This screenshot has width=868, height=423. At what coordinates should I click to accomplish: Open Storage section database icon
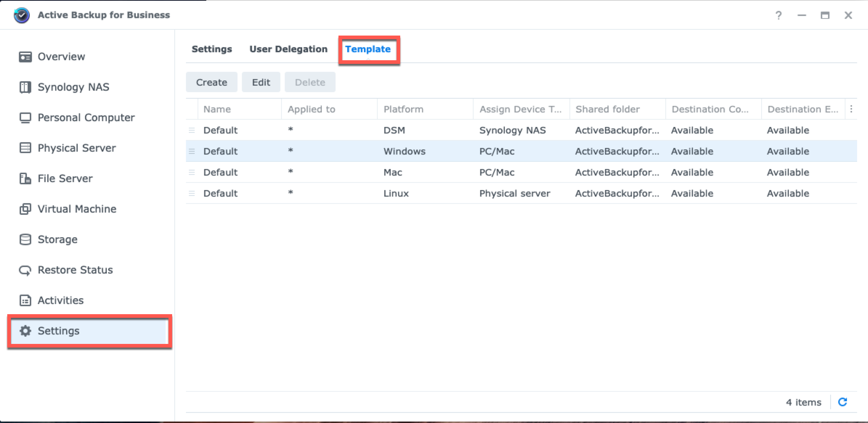point(25,239)
